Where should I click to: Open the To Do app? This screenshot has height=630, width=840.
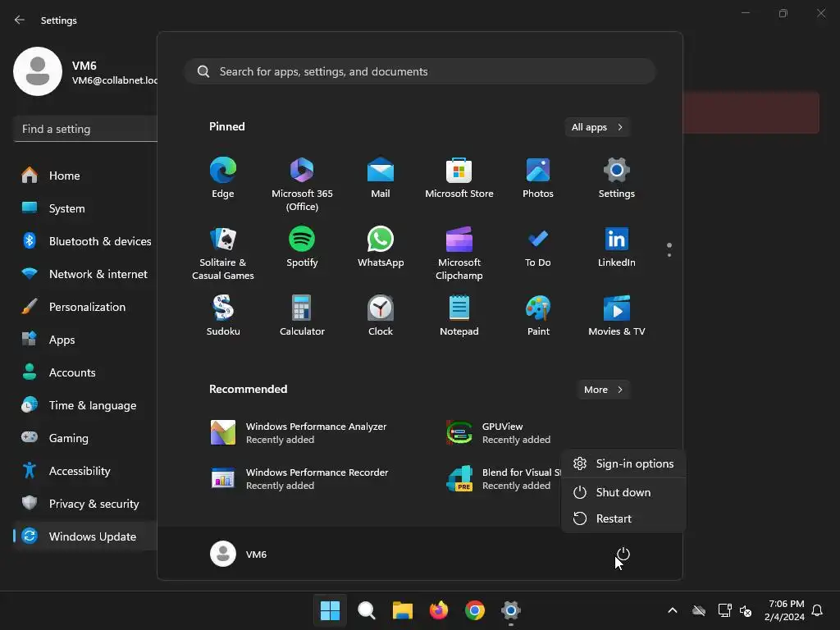click(538, 247)
